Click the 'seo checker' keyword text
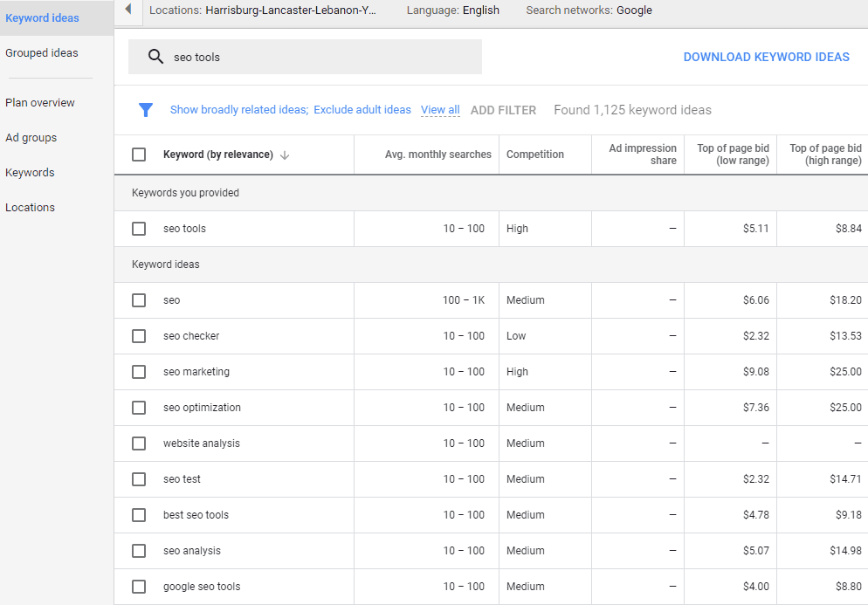Viewport: 868px width, 605px height. tap(191, 336)
